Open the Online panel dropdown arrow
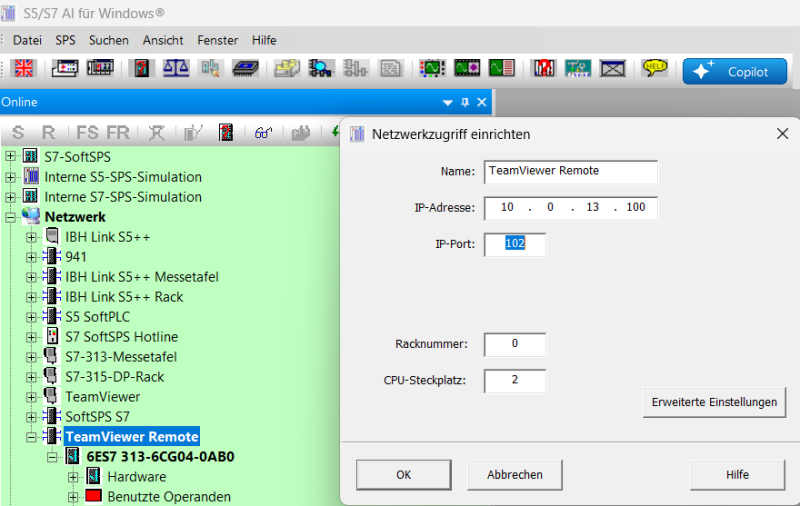 click(x=448, y=103)
